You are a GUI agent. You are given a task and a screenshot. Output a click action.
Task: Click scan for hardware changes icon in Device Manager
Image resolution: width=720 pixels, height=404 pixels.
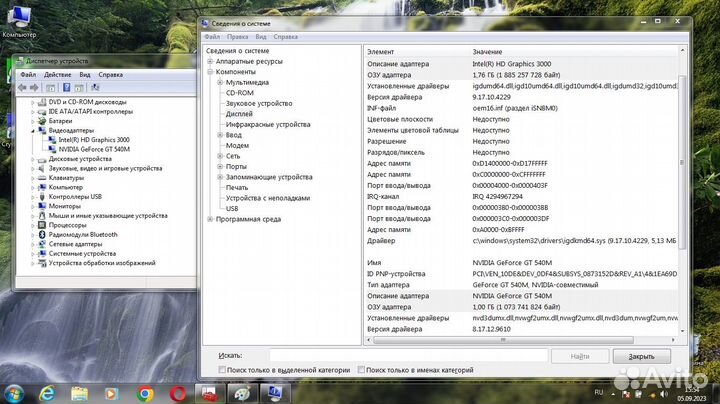pos(95,87)
